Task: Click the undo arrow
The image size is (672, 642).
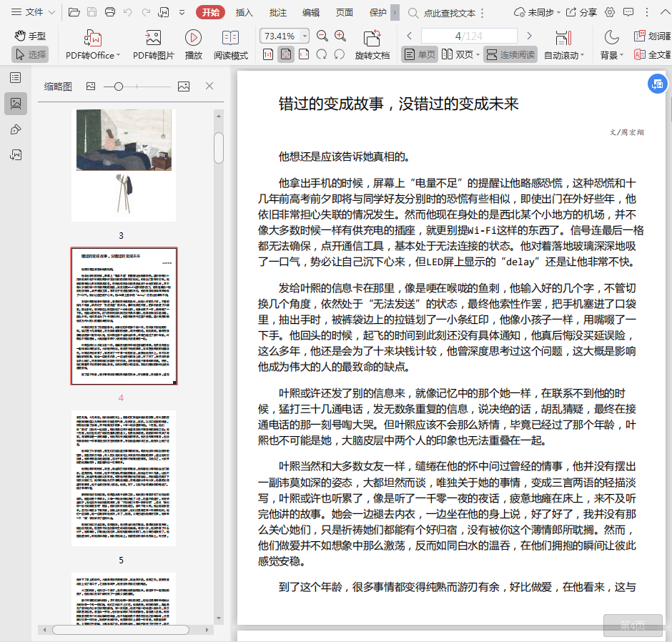Action: click(x=128, y=12)
